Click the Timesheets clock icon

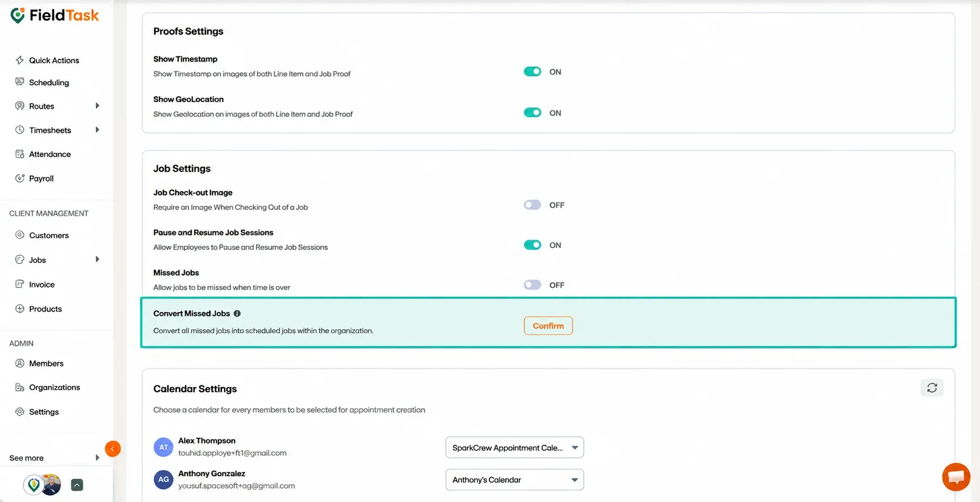[20, 130]
